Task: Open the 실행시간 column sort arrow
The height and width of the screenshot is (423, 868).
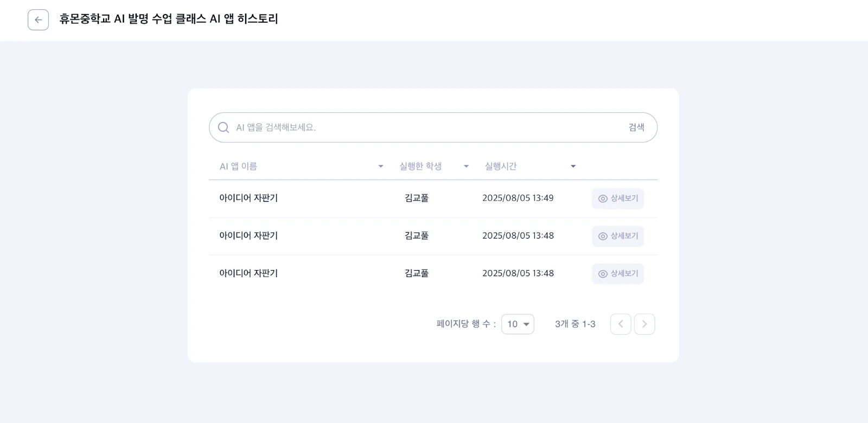Action: (x=573, y=166)
